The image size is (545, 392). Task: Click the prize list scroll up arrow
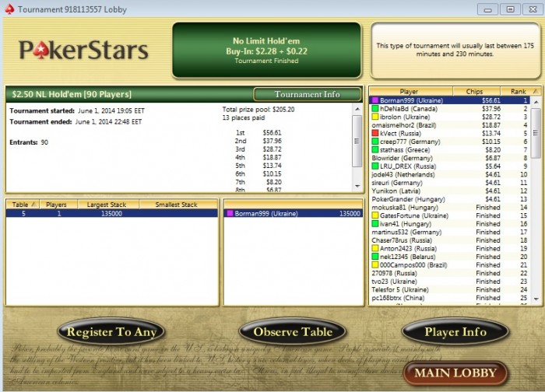pyautogui.click(x=357, y=109)
